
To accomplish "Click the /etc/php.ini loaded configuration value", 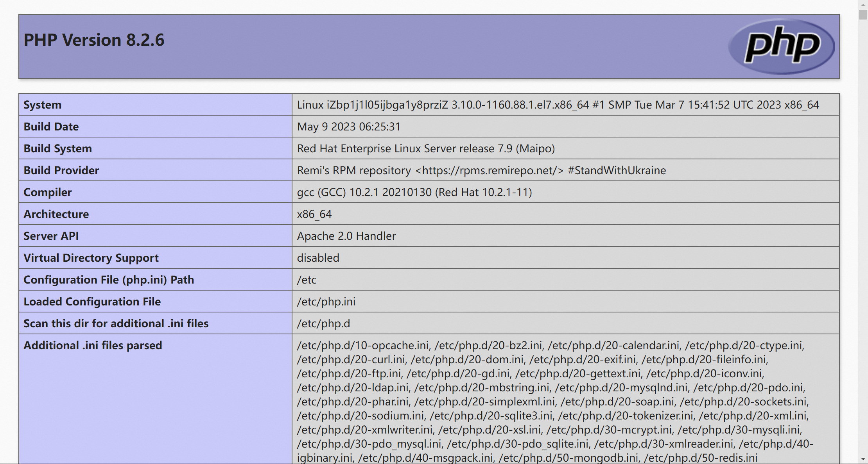I will [x=326, y=302].
